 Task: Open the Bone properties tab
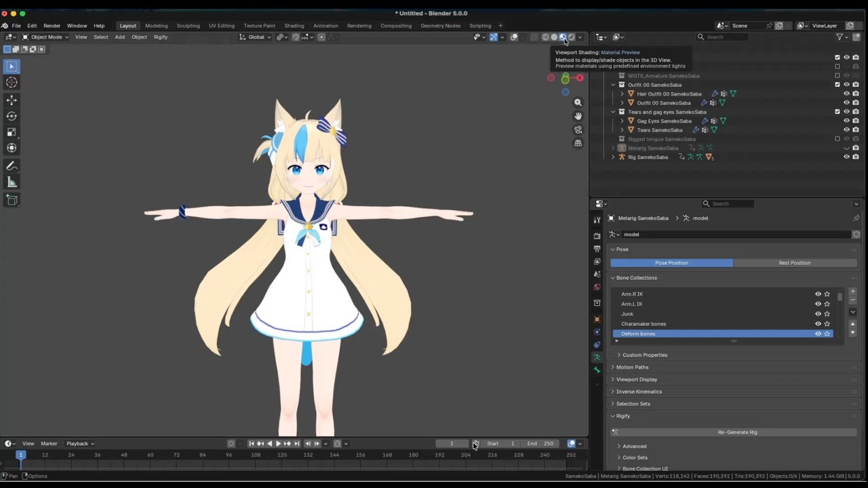[x=597, y=370]
